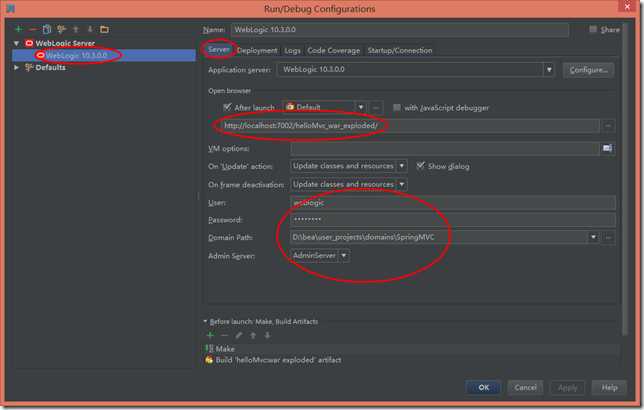Switch to the Logs tab
Image resolution: width=644 pixels, height=410 pixels.
292,51
